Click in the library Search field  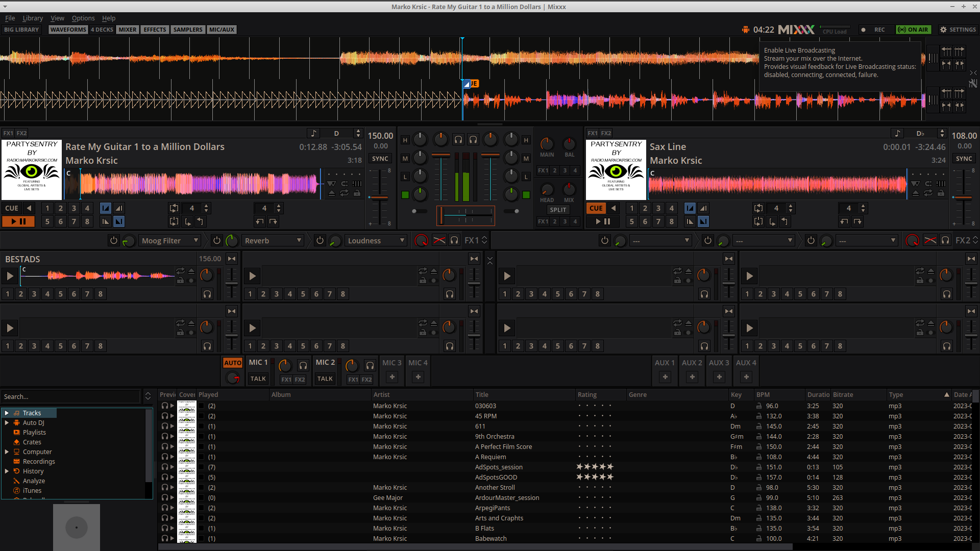tap(71, 396)
